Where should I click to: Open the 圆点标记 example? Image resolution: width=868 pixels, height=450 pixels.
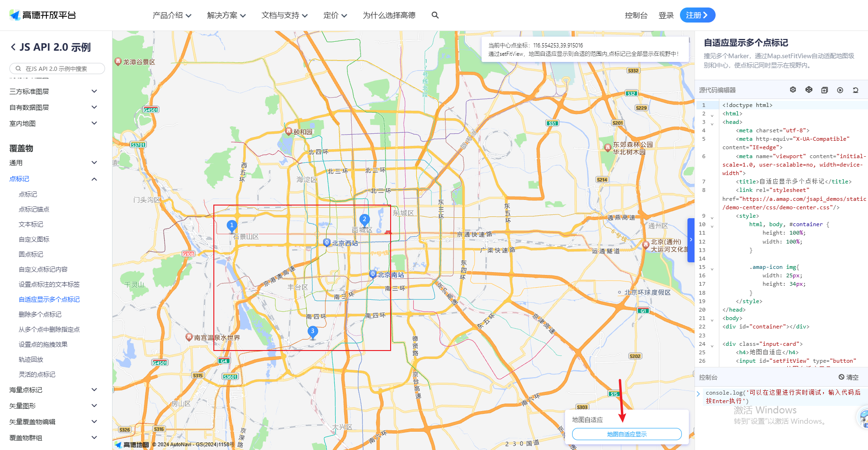click(31, 254)
